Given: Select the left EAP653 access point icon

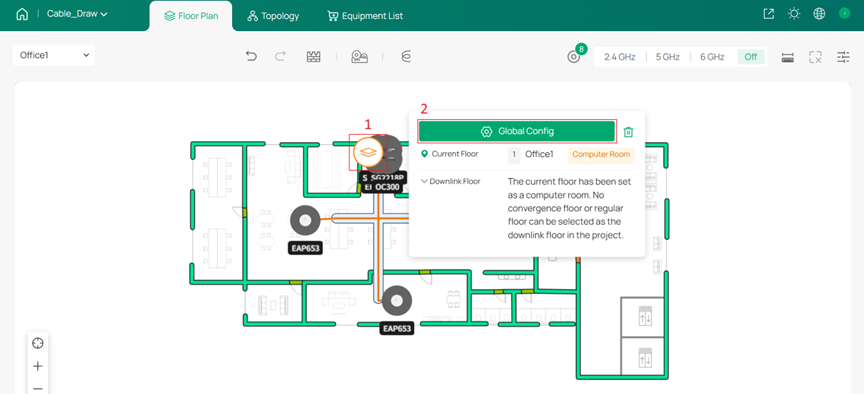Looking at the screenshot, I should [x=305, y=220].
